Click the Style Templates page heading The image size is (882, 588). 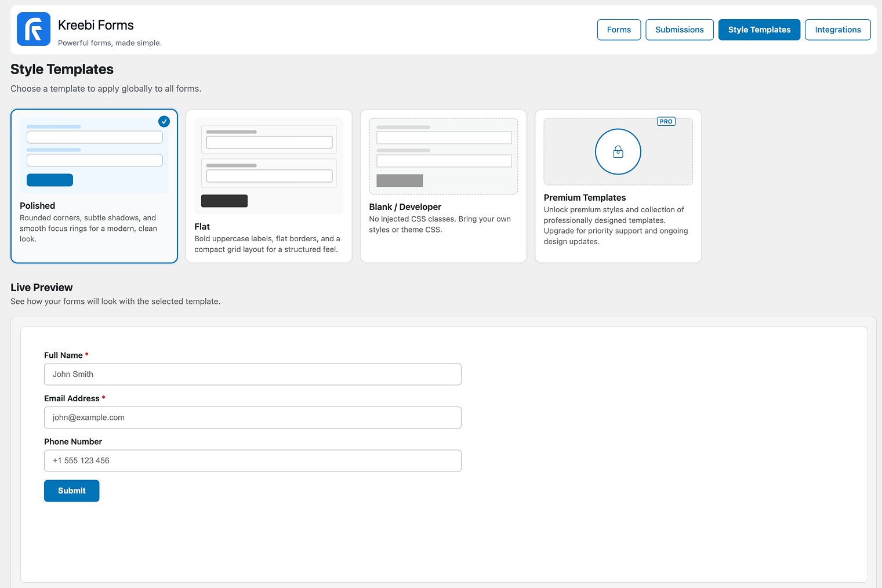pos(62,70)
